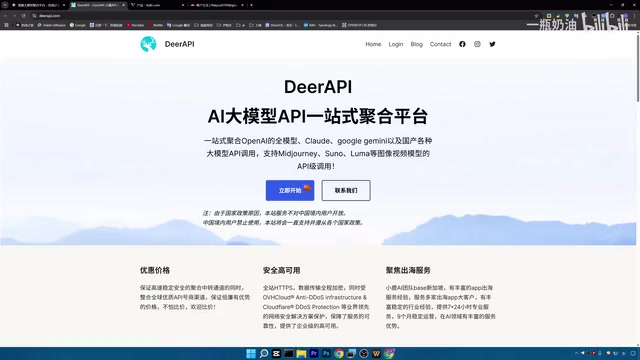Switch to the fourth browser tab
The height and width of the screenshot is (360, 640).
(217, 5)
